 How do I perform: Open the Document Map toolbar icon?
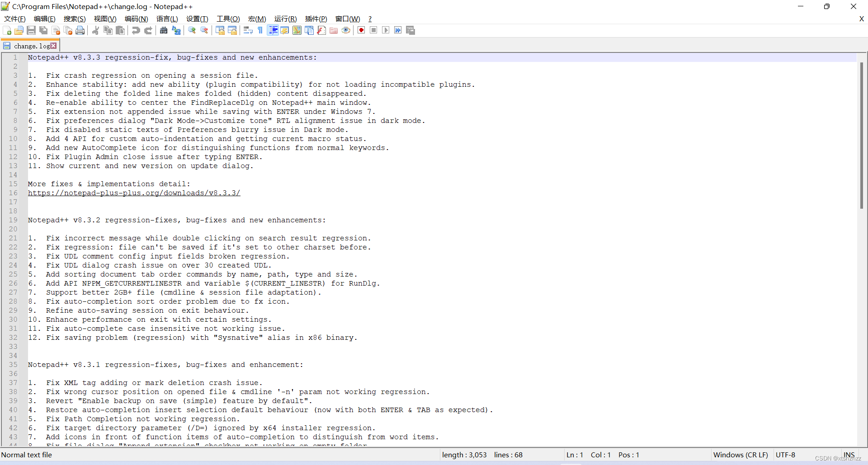[297, 30]
